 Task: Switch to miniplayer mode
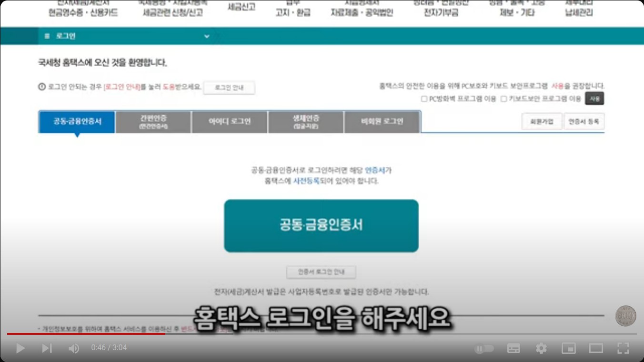[x=569, y=348]
